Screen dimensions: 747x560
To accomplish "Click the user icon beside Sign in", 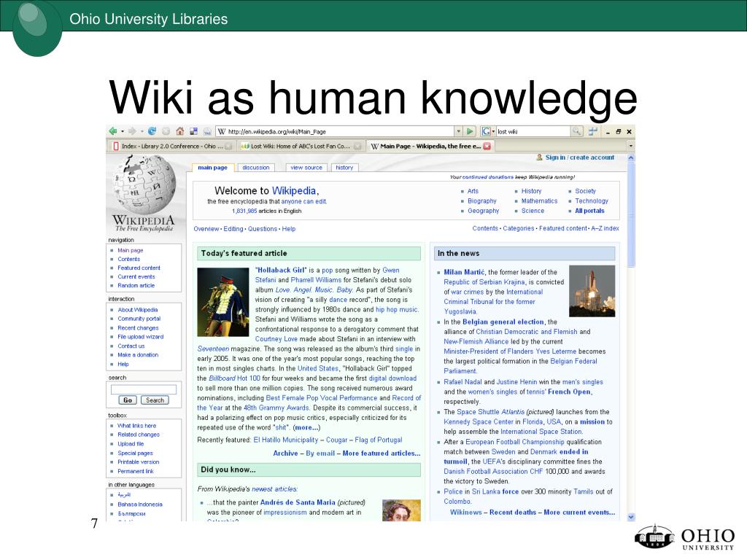I will point(539,157).
